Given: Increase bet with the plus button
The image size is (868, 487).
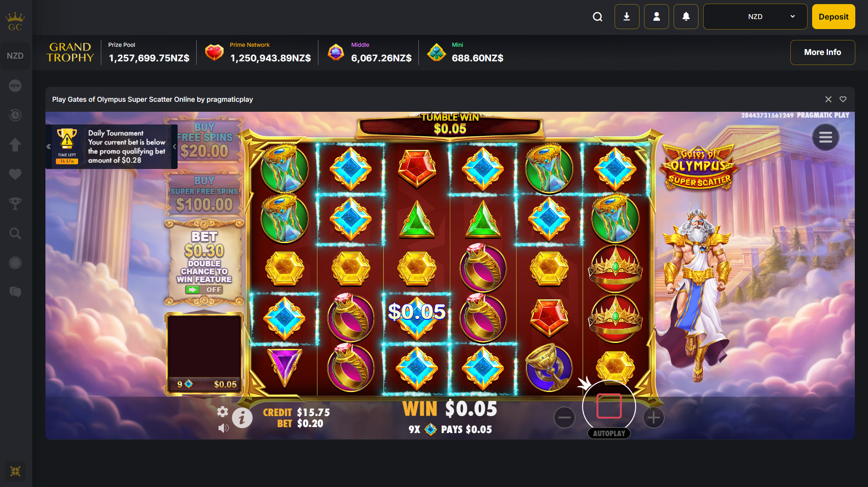Looking at the screenshot, I should coord(653,417).
